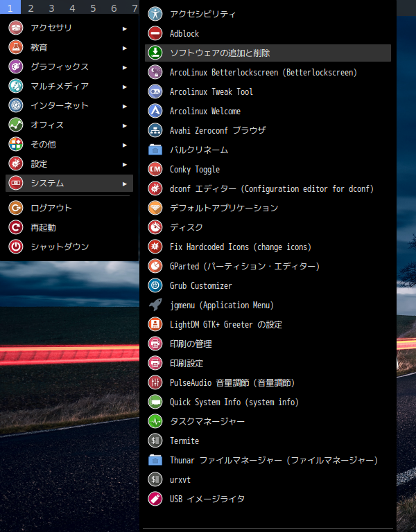This screenshot has width=416, height=532.
Task: Expand the システム submenu arrow
Action: (x=125, y=184)
